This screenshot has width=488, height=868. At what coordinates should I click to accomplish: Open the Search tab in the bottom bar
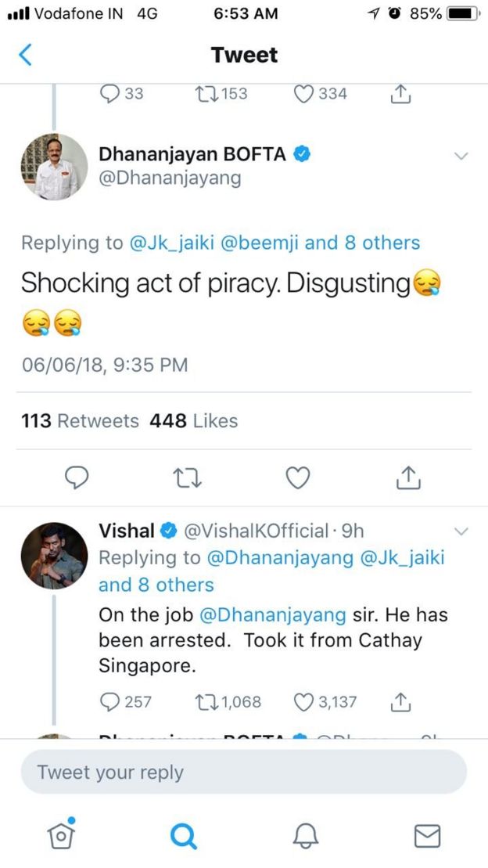pyautogui.click(x=183, y=836)
